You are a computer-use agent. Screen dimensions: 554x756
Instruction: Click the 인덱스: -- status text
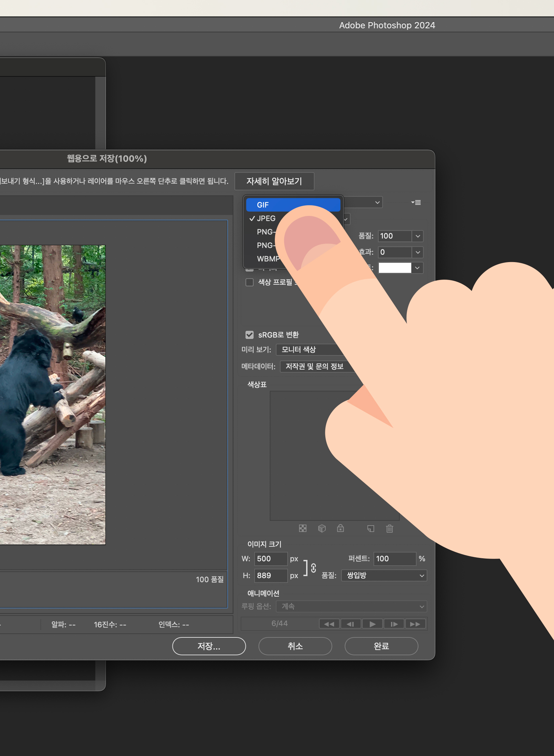pos(174,625)
